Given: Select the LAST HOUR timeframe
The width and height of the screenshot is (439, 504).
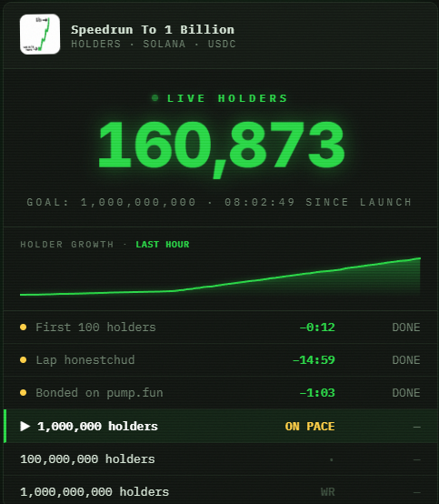Looking at the screenshot, I should click(163, 245).
